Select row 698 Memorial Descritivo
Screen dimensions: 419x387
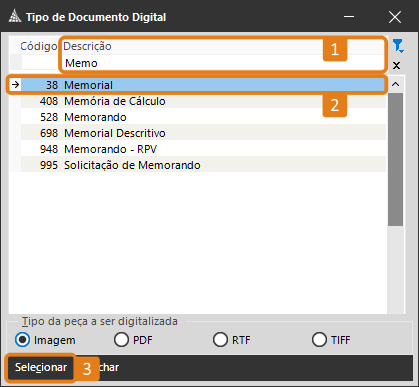pos(203,133)
